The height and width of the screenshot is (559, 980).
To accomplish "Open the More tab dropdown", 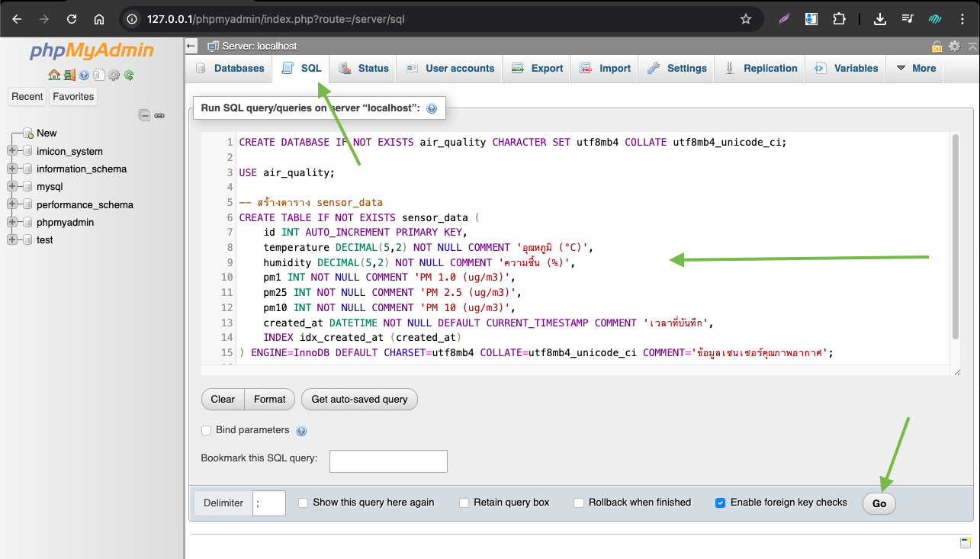I will (x=916, y=68).
